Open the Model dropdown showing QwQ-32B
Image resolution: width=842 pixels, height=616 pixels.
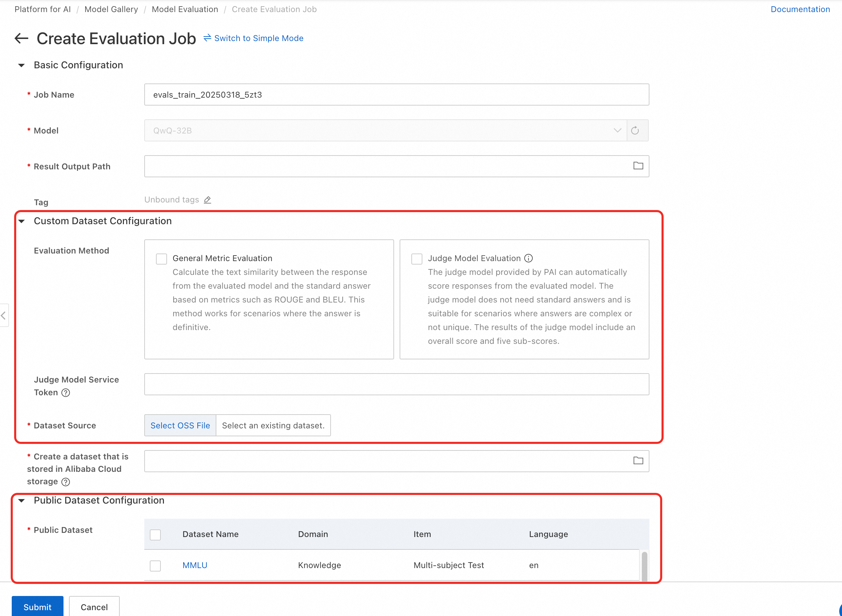pyautogui.click(x=385, y=130)
